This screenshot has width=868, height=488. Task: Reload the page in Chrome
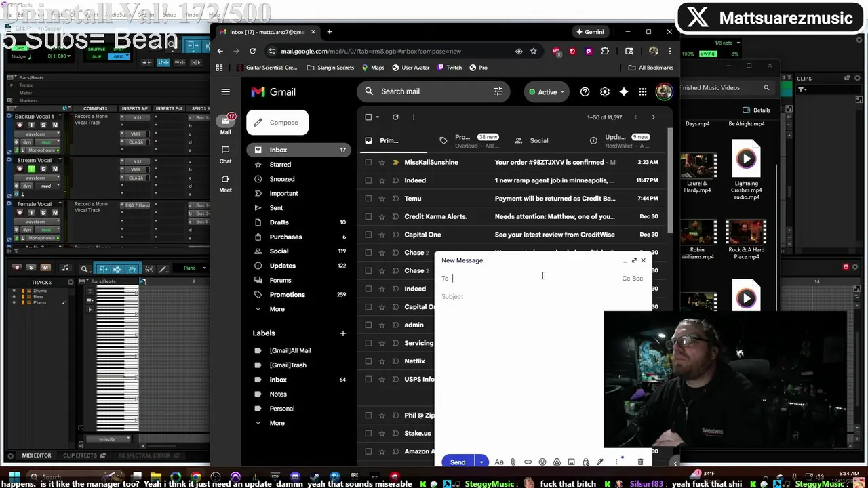click(x=252, y=51)
